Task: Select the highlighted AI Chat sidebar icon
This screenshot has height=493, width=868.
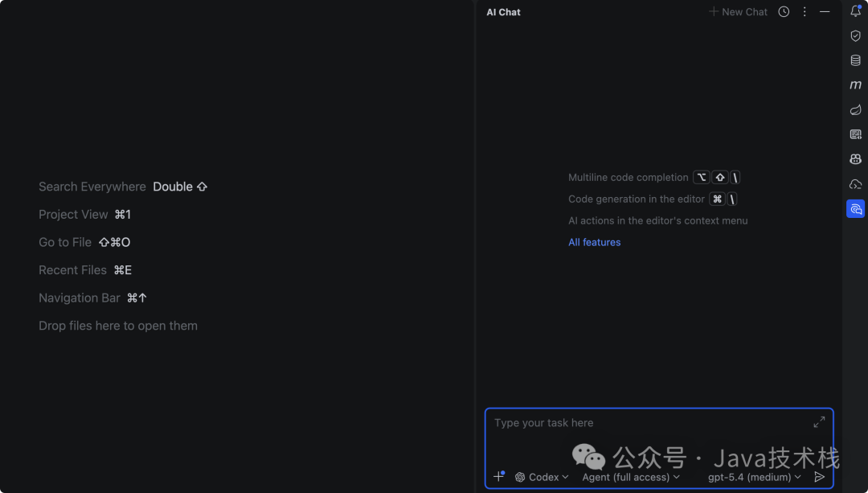Action: click(x=855, y=208)
